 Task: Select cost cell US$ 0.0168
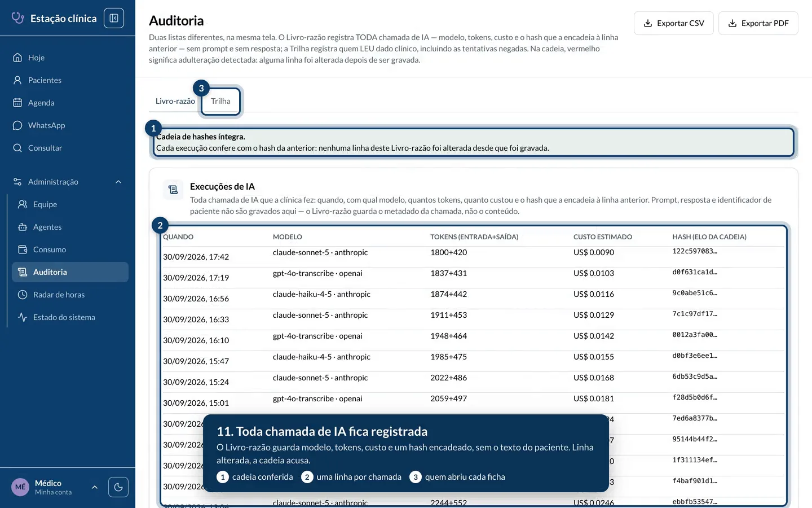pyautogui.click(x=594, y=378)
